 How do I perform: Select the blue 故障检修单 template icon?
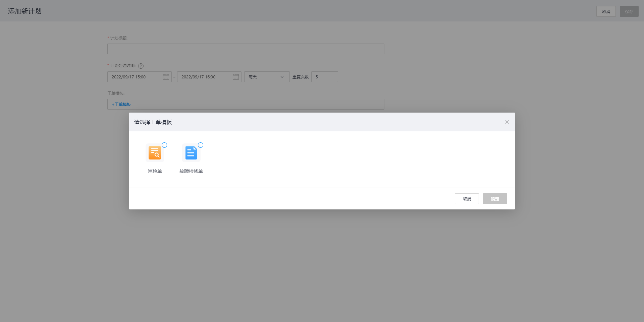click(191, 153)
